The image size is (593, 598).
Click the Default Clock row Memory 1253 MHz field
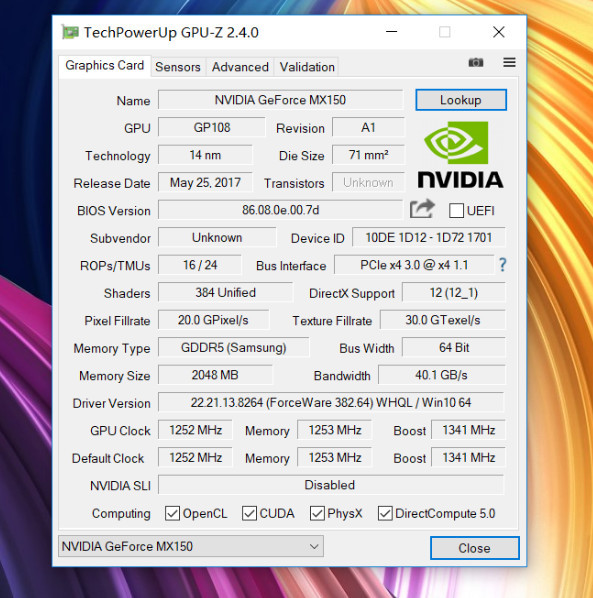tap(334, 457)
